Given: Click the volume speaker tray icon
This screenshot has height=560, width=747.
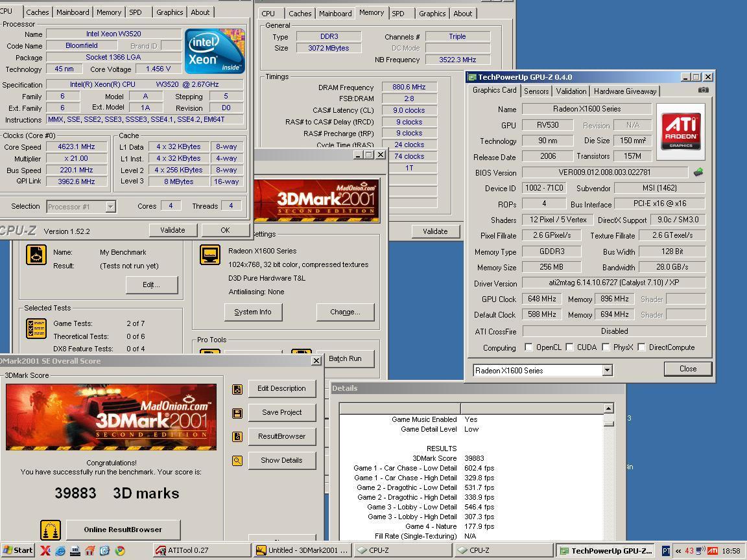Looking at the screenshot, I should [x=700, y=551].
